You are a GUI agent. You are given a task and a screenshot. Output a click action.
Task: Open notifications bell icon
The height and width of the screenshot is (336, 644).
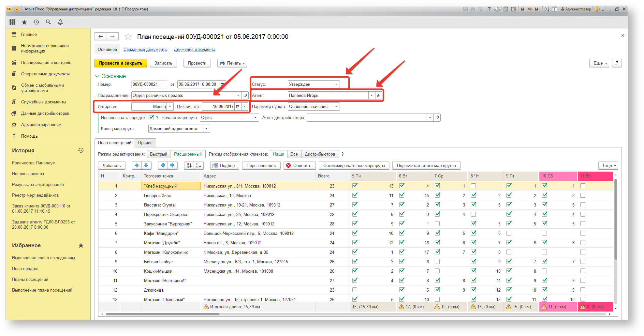[x=60, y=22]
